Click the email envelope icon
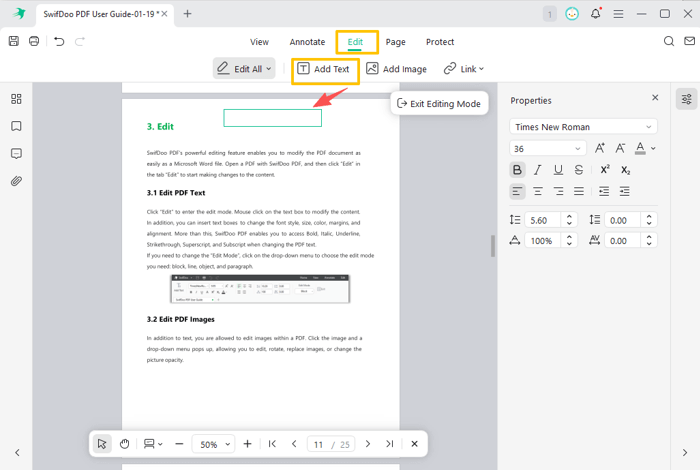This screenshot has width=700, height=470. point(689,41)
